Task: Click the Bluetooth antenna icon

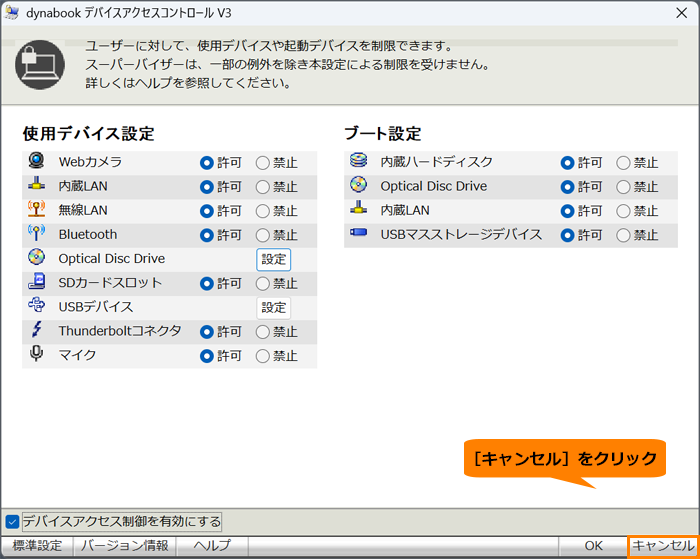Action: click(36, 233)
